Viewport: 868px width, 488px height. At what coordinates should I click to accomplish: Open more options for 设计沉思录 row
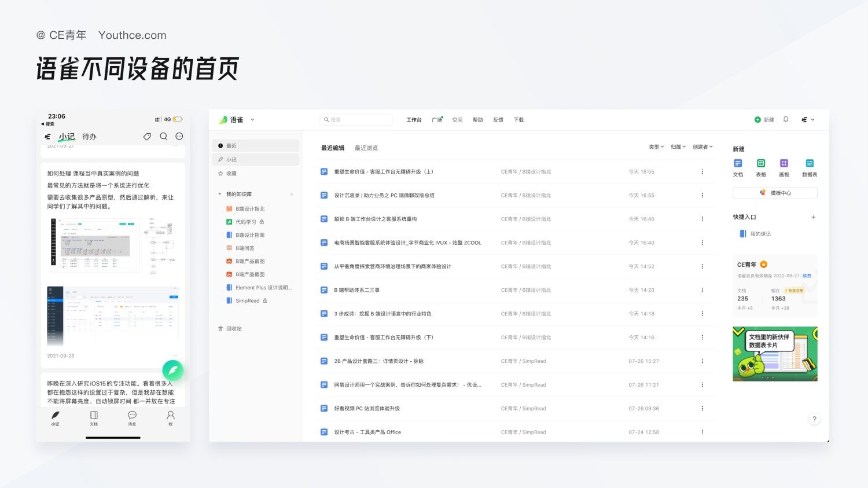point(702,196)
